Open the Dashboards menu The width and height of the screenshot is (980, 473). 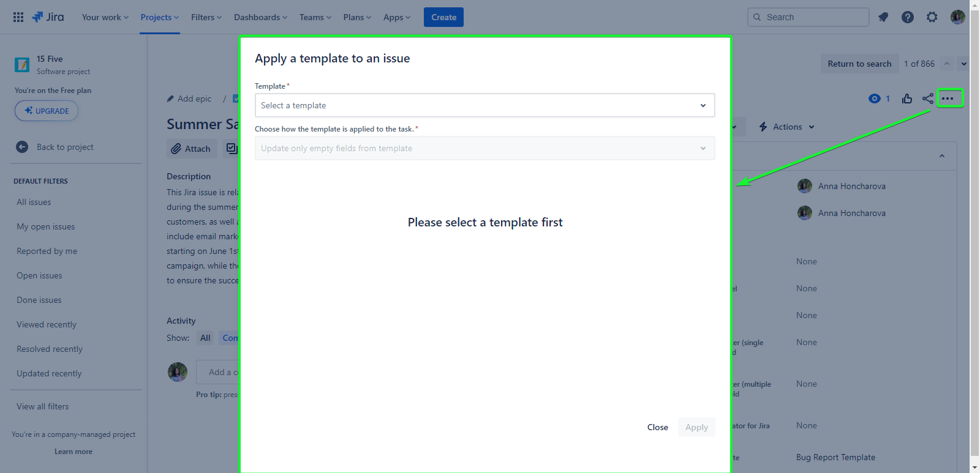[x=260, y=17]
